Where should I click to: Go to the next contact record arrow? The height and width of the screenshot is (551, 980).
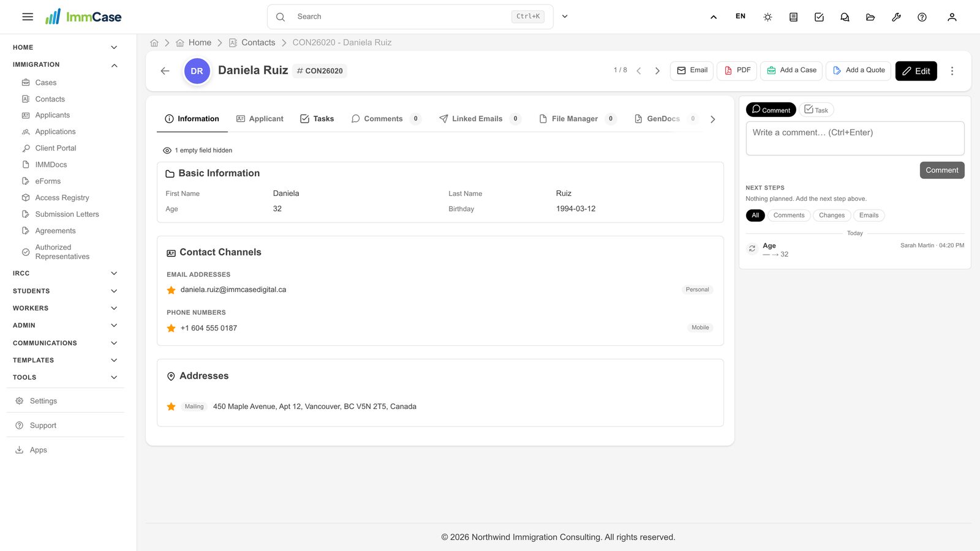pyautogui.click(x=657, y=71)
